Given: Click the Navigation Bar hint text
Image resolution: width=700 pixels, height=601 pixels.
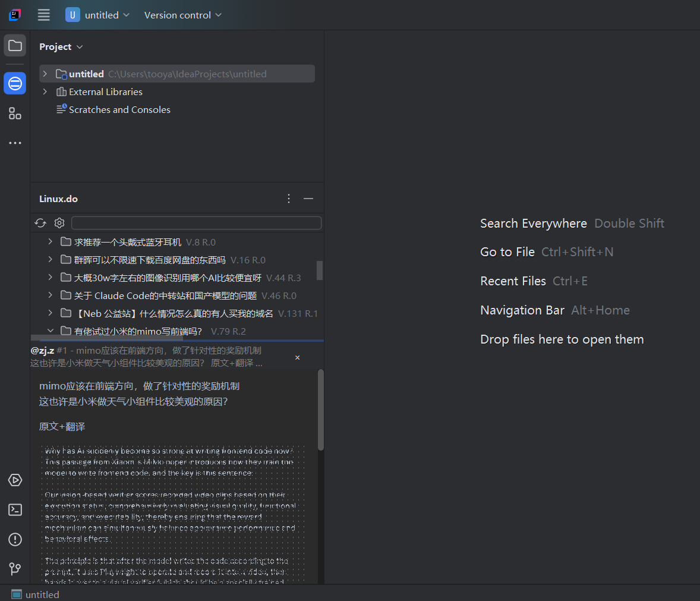Looking at the screenshot, I should click(x=522, y=310).
